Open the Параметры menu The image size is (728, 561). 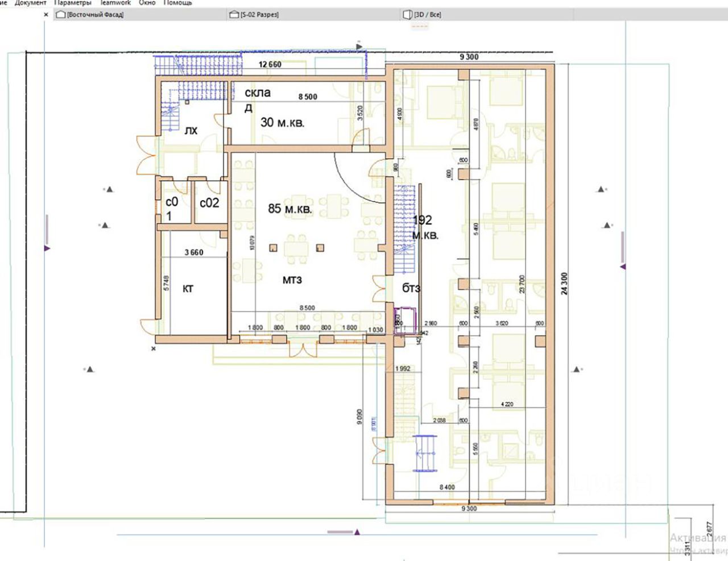pos(73,3)
